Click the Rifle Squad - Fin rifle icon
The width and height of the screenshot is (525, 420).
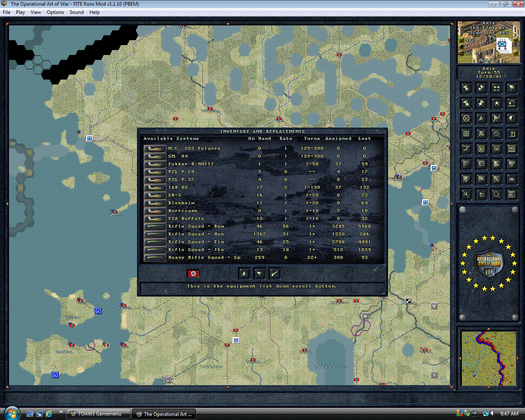point(155,242)
